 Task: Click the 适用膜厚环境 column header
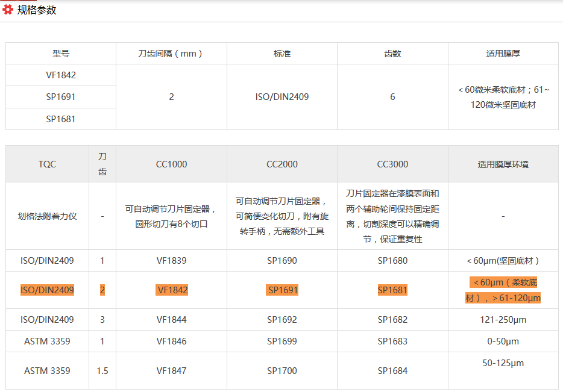(x=503, y=164)
